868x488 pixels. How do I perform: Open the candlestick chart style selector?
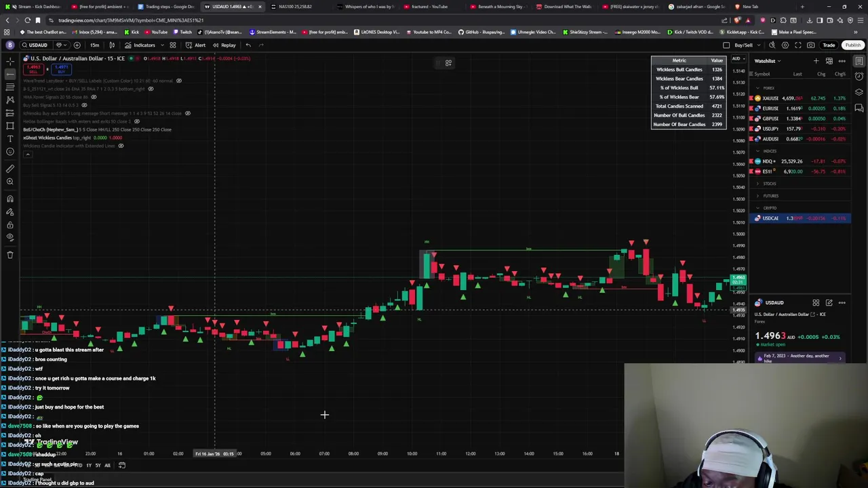point(112,45)
